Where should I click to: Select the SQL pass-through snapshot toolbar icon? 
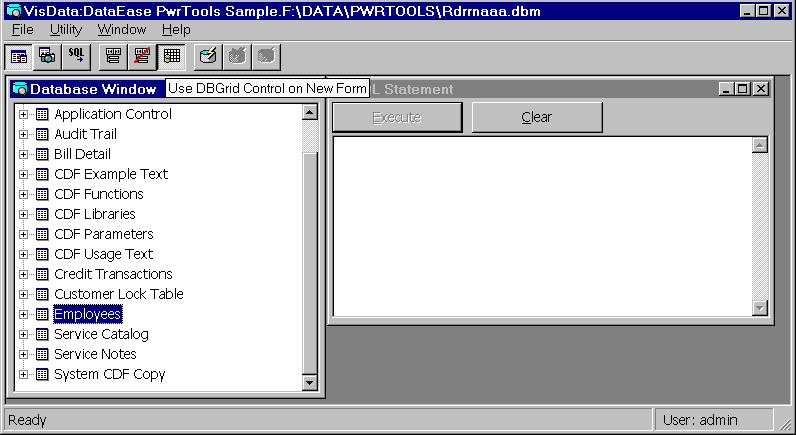click(x=76, y=56)
